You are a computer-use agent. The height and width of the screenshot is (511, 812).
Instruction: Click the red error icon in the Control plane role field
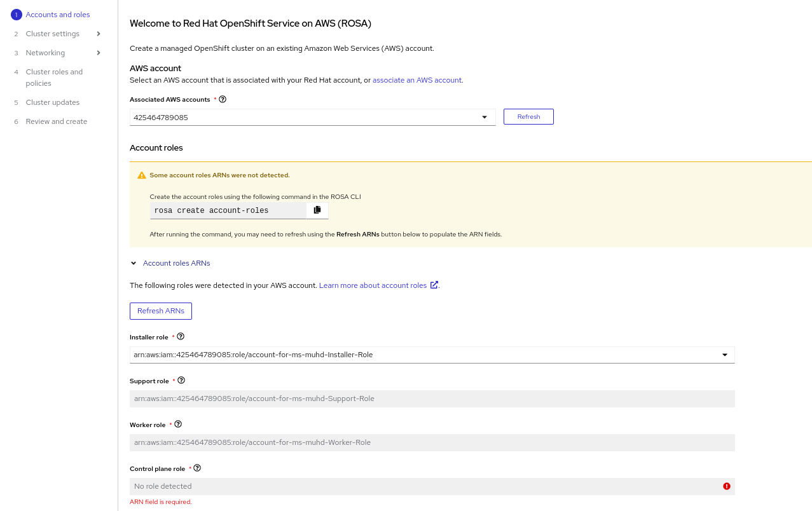click(x=726, y=486)
